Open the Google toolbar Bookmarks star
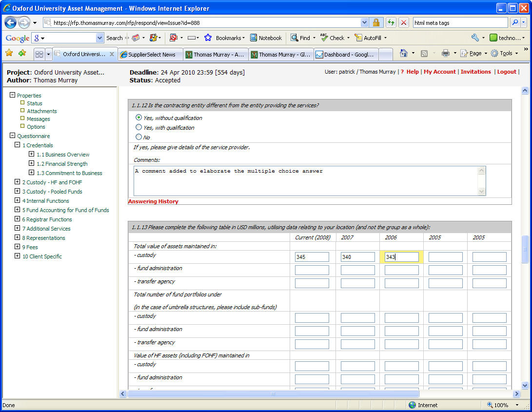532x412 pixels. [208, 38]
